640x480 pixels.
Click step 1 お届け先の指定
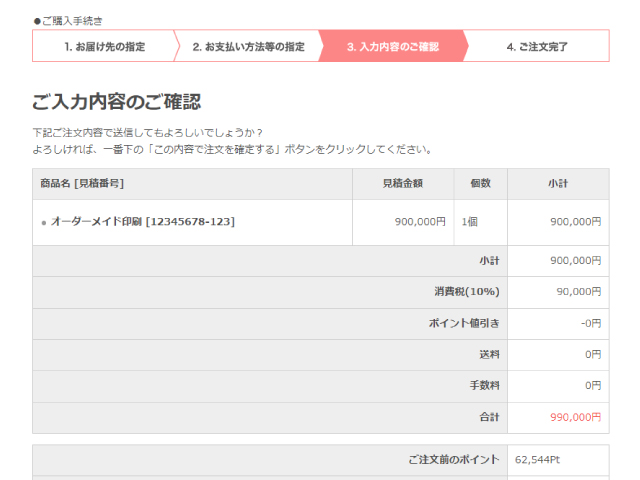point(104,46)
